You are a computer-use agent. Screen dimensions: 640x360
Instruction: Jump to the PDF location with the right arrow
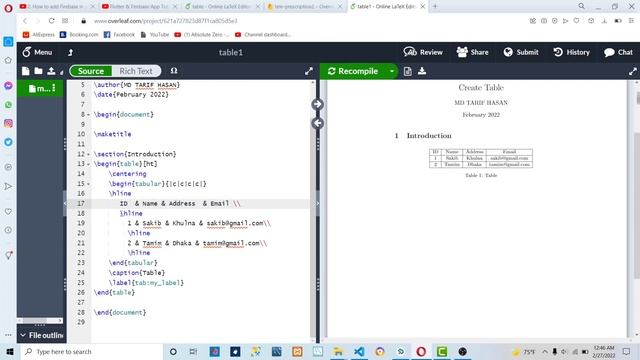pyautogui.click(x=318, y=104)
